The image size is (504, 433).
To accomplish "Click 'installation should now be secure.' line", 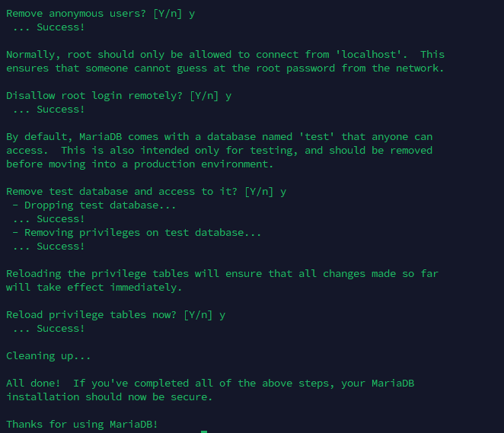I will (x=110, y=397).
